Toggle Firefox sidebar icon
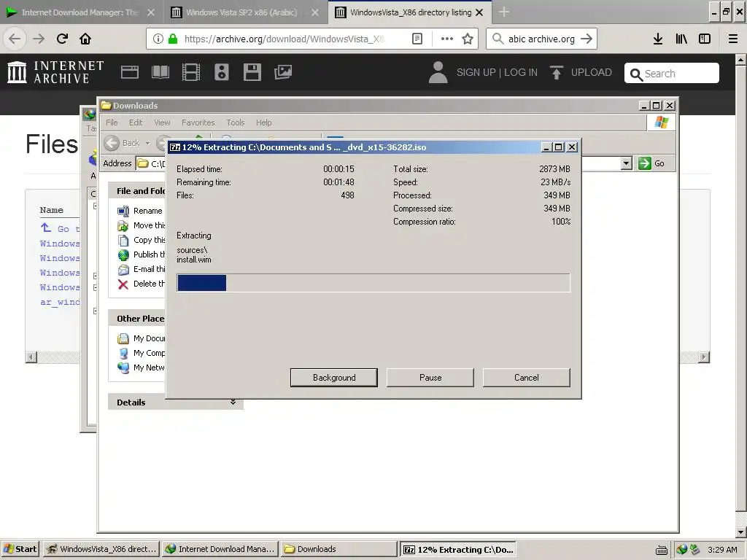The width and height of the screenshot is (747, 560). coord(705,39)
